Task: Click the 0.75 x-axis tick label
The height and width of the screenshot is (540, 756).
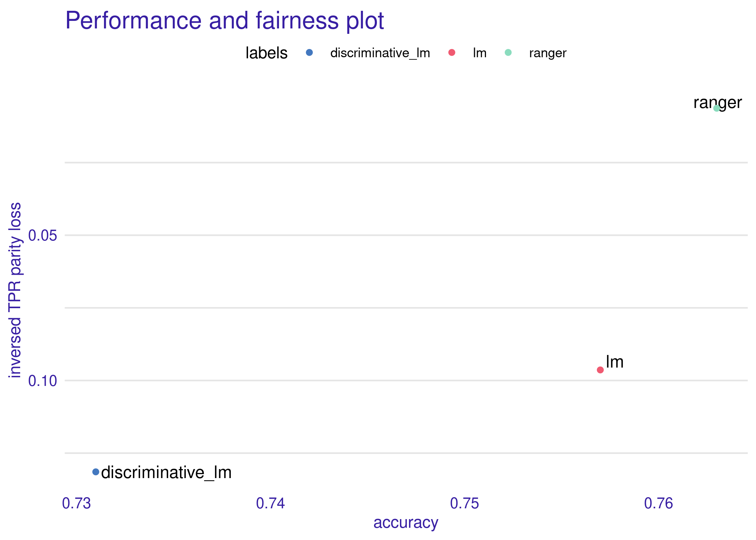Action: click(x=464, y=503)
